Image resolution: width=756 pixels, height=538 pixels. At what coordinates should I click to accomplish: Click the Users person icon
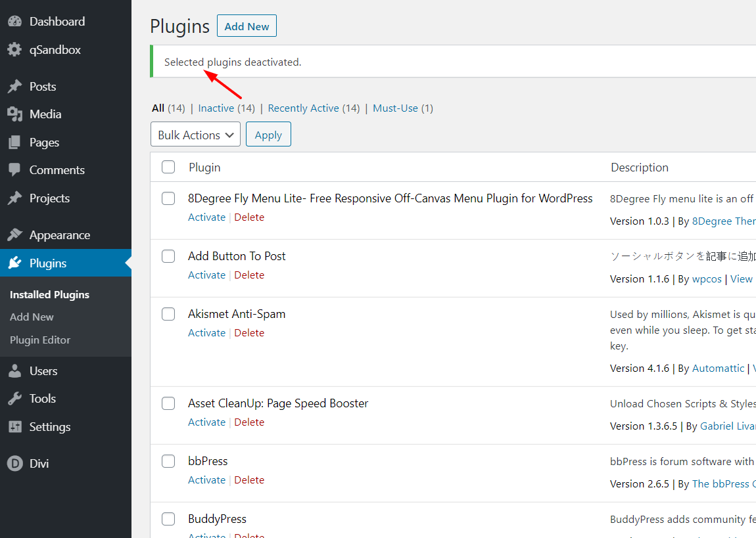(14, 371)
